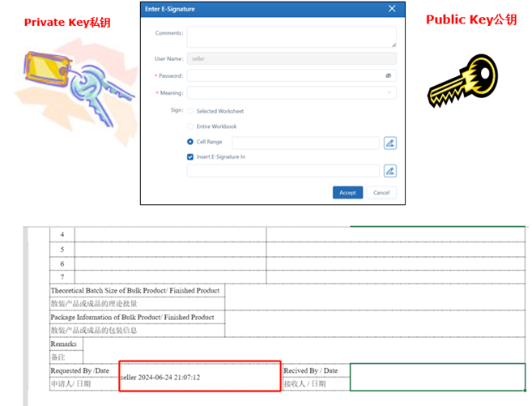
Task: Select the signed cell with seller timestamp
Action: tap(199, 377)
